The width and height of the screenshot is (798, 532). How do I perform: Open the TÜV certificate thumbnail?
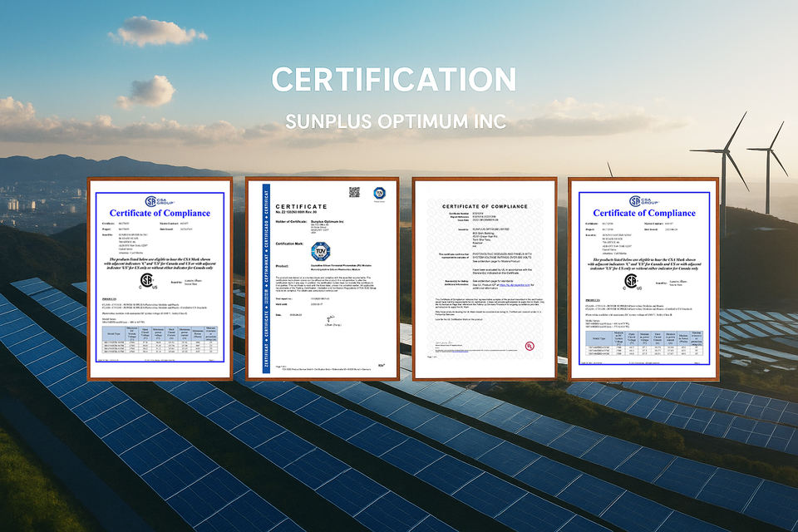point(322,283)
